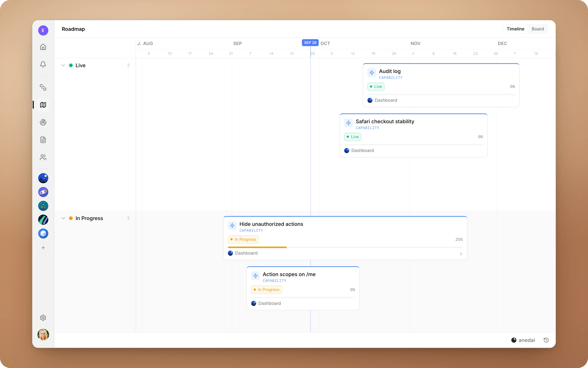Click Dashboard avatar on Hide unauthorized actions card
This screenshot has width=588, height=368.
(230, 253)
